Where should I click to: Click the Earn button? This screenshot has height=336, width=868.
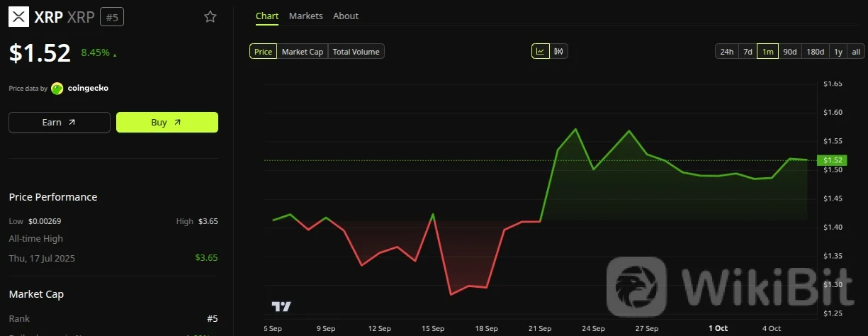pos(60,122)
